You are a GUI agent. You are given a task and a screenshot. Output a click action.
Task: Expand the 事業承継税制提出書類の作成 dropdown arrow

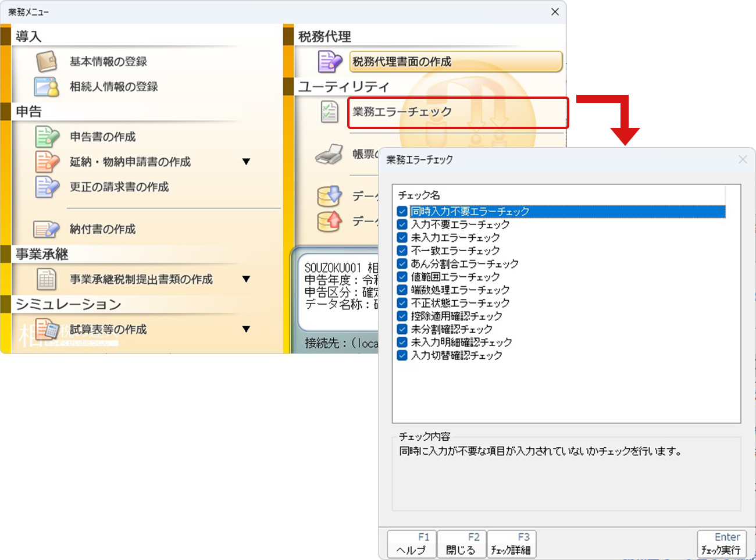coord(246,279)
